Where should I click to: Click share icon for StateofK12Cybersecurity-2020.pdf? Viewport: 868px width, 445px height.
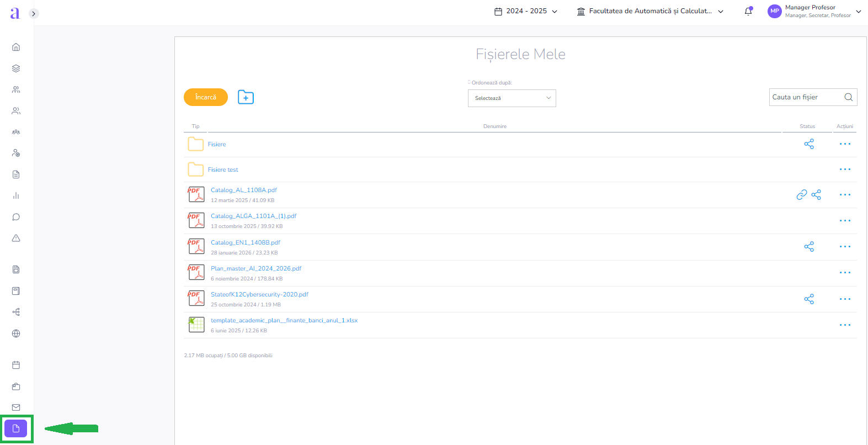tap(809, 299)
